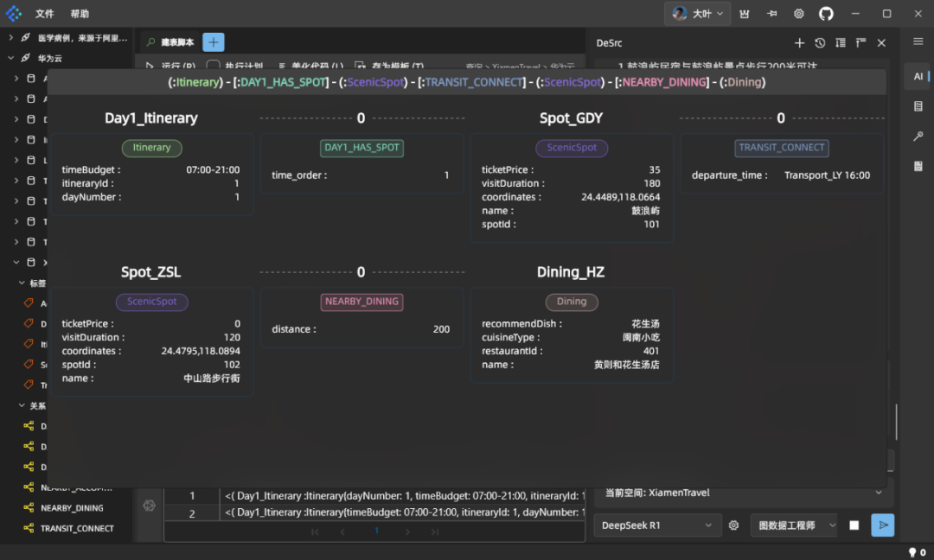Select NEARBY_DINING relationship in sidebar tree
Screen dimensions: 934x560
pos(72,508)
